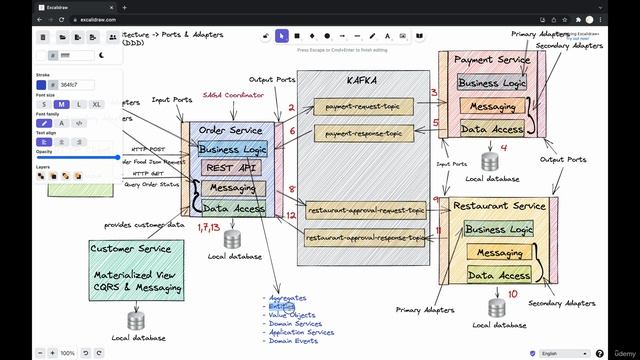Screen dimensions: 640x360
Task: Select the Customer Service box title
Action: [131, 249]
